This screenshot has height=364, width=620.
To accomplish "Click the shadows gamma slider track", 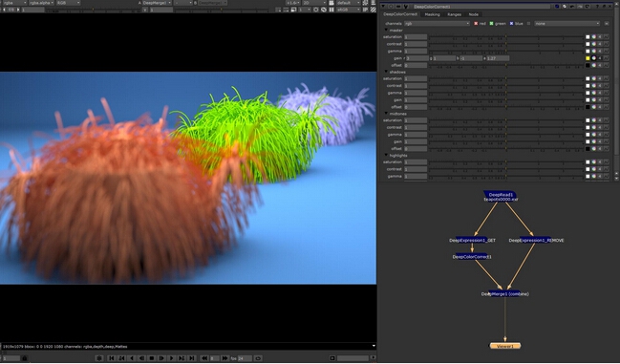I will pyautogui.click(x=506, y=93).
